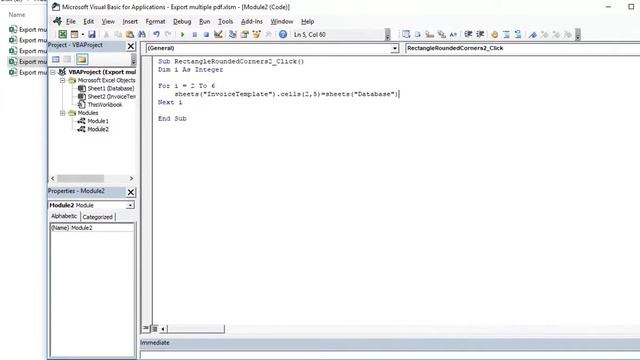Open the Add-Ins menu
Screen dimensions: 640x360
pos(251,22)
